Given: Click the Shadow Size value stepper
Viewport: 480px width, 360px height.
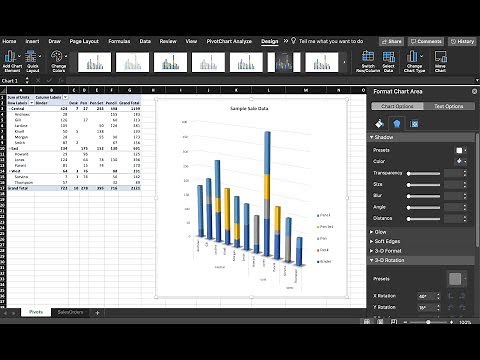Looking at the screenshot, I should [x=465, y=185].
